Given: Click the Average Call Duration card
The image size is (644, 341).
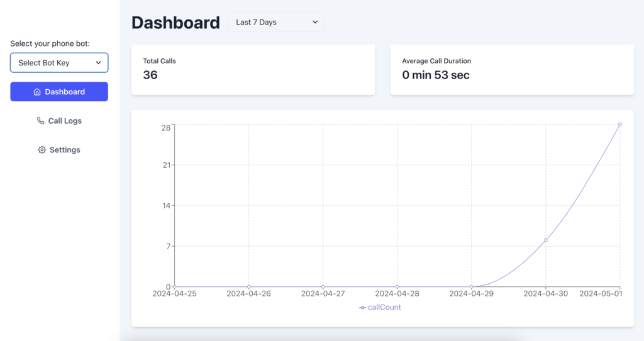Looking at the screenshot, I should pos(511,69).
